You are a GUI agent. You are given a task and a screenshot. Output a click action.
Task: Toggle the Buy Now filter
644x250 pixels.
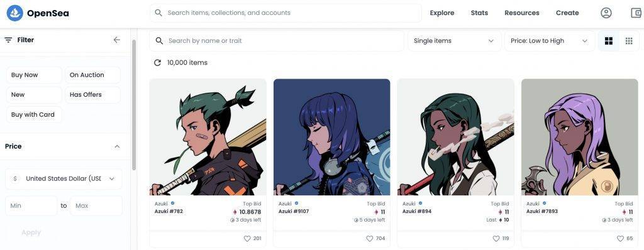click(34, 75)
